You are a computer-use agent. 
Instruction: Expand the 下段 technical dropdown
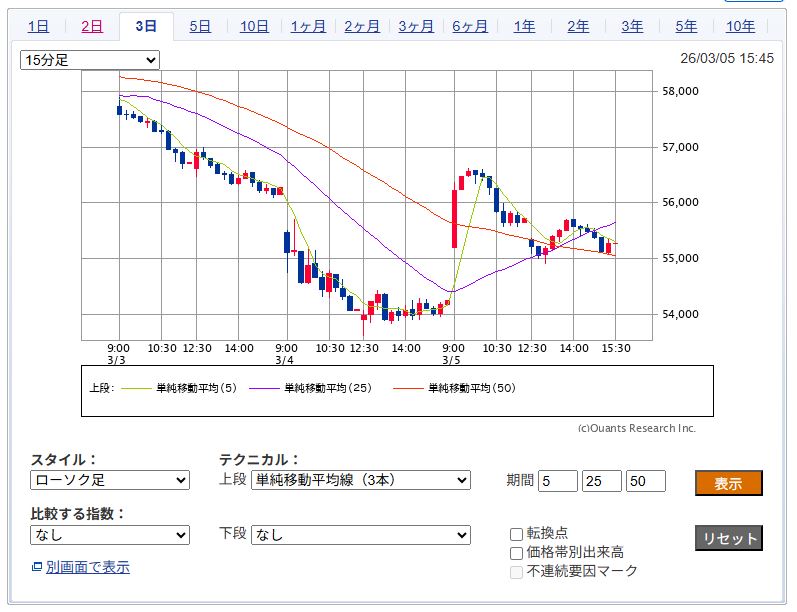[x=360, y=535]
